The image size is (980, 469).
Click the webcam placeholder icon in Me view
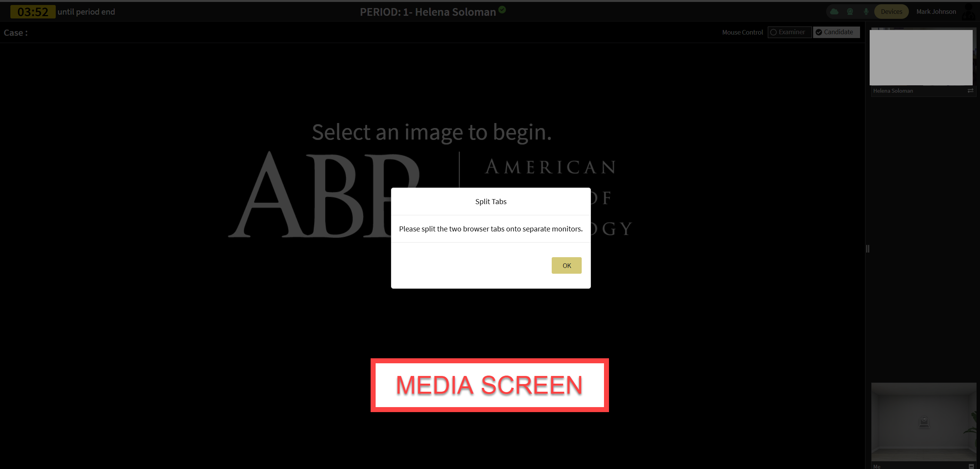(924, 422)
